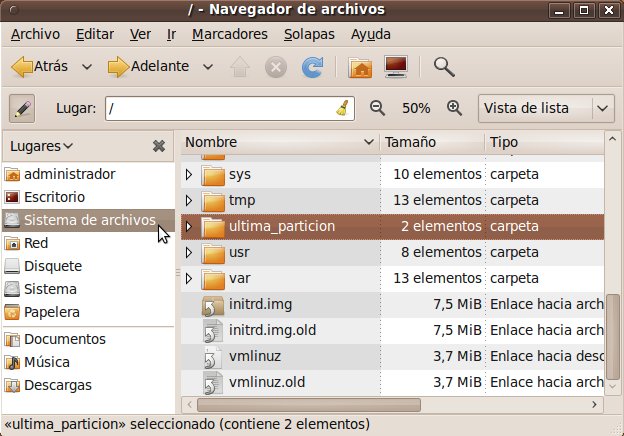Select the tmp folder icon
Screen dimensions: 624x436
click(x=213, y=200)
